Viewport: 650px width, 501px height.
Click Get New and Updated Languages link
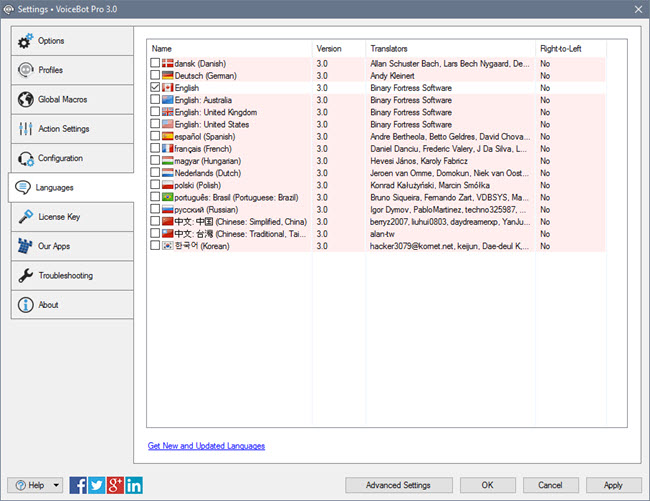click(x=206, y=445)
